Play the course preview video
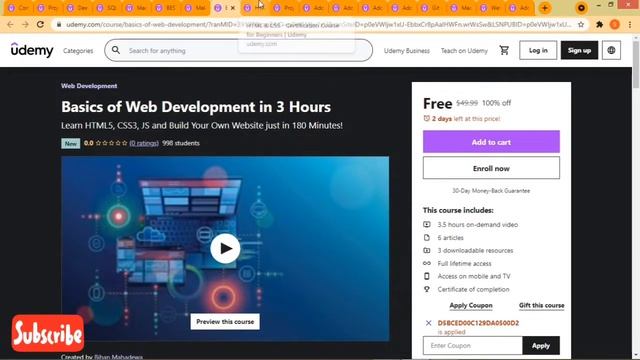Screen dimensions: 640x360 [225, 248]
